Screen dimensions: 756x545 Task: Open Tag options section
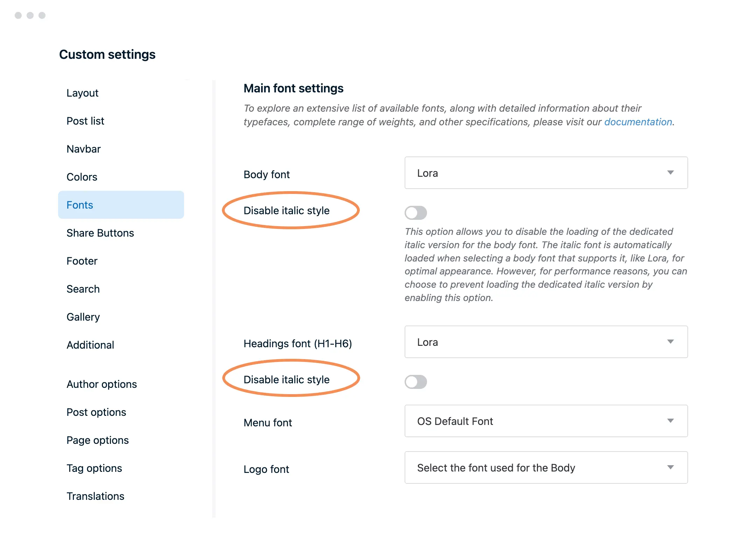click(94, 468)
